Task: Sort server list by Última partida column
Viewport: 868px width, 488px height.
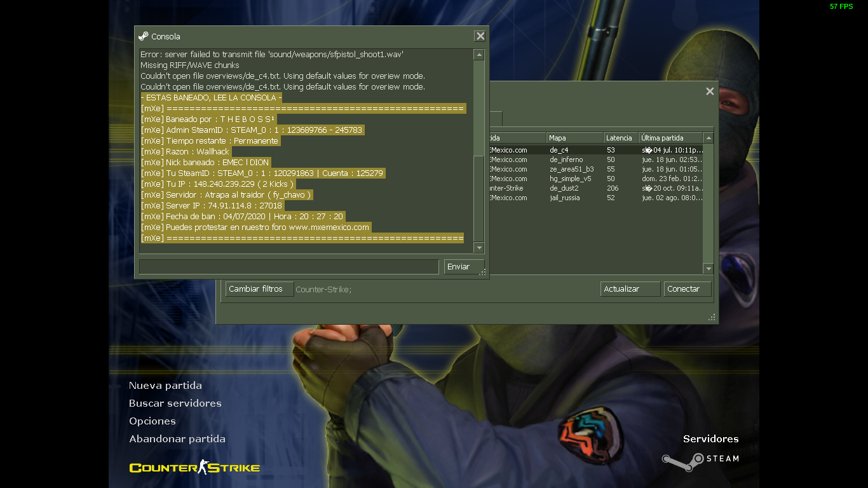Action: click(x=670, y=138)
